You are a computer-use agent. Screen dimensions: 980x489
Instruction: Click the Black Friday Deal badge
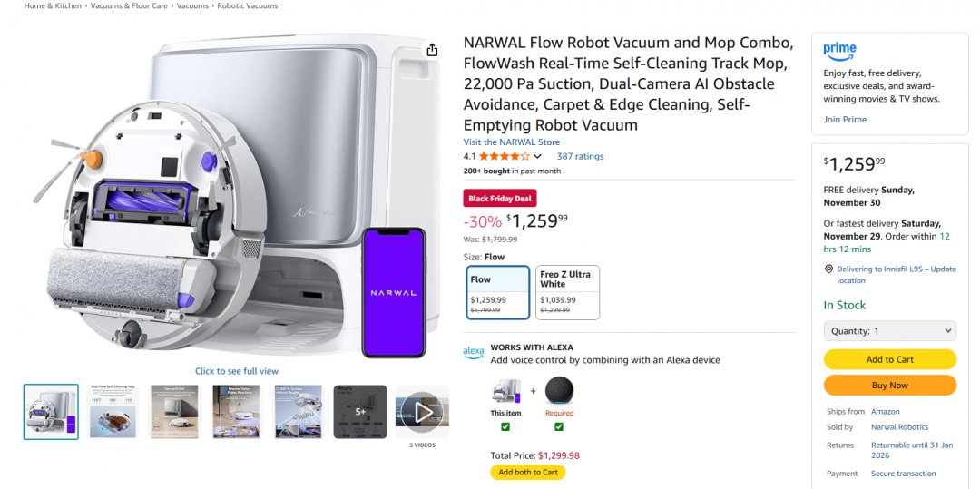(x=500, y=199)
